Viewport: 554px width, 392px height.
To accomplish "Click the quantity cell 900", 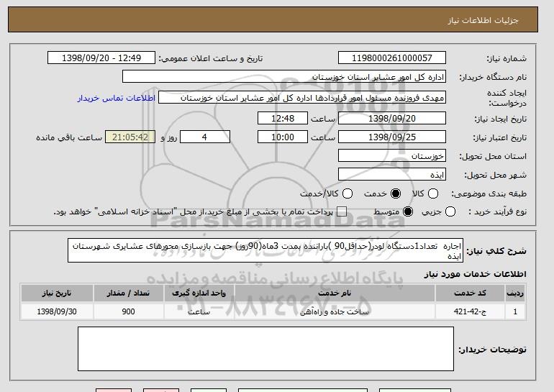I will point(128,311).
